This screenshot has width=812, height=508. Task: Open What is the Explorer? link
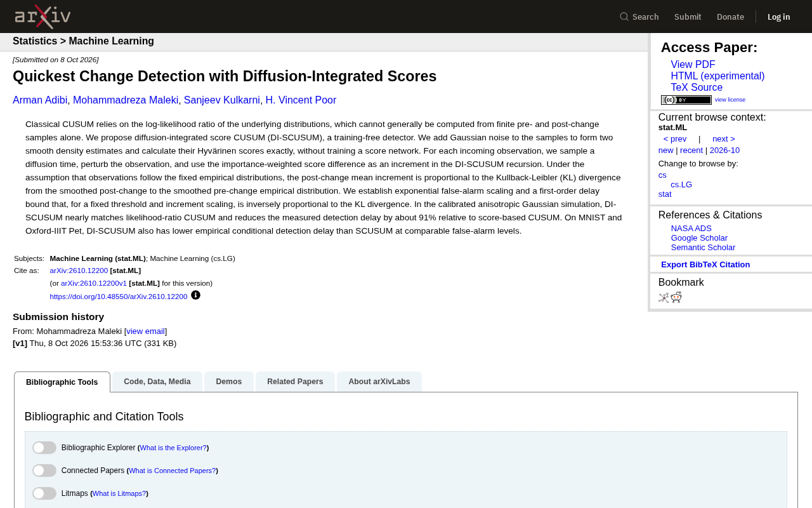point(173,448)
